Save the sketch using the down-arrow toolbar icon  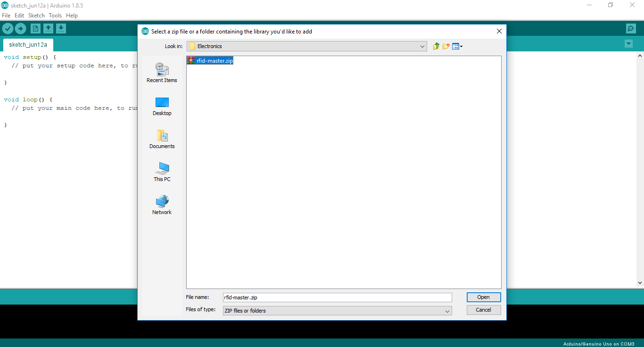click(x=61, y=29)
